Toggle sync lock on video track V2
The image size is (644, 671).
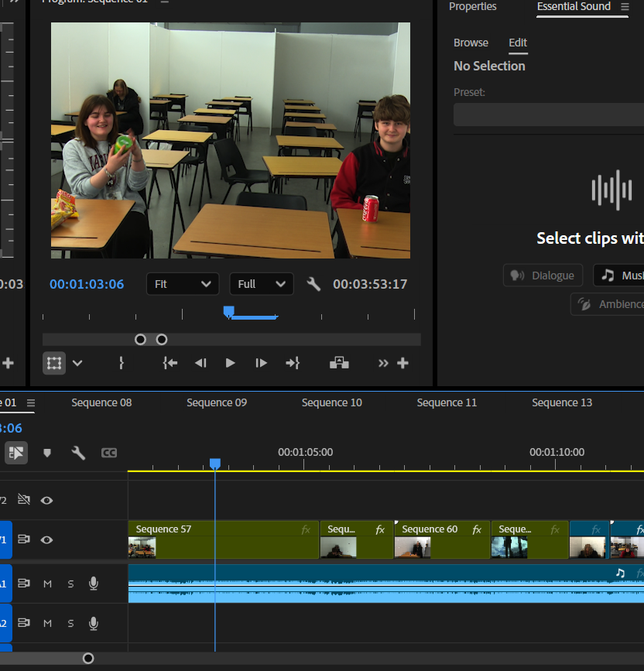click(x=24, y=500)
